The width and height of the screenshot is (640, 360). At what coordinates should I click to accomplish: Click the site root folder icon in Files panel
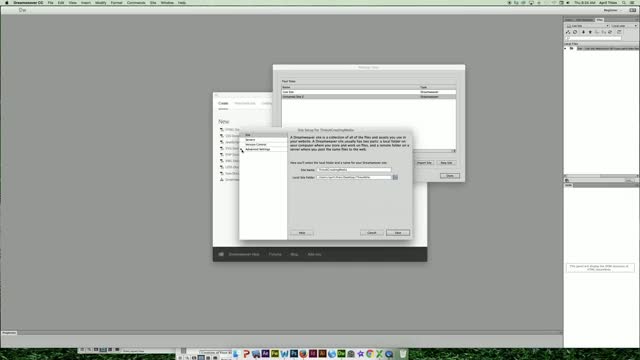click(571, 49)
